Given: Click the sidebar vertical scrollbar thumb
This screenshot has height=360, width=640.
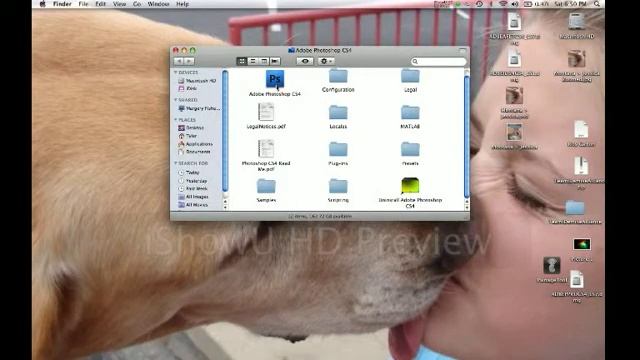Looking at the screenshot, I should 225,131.
